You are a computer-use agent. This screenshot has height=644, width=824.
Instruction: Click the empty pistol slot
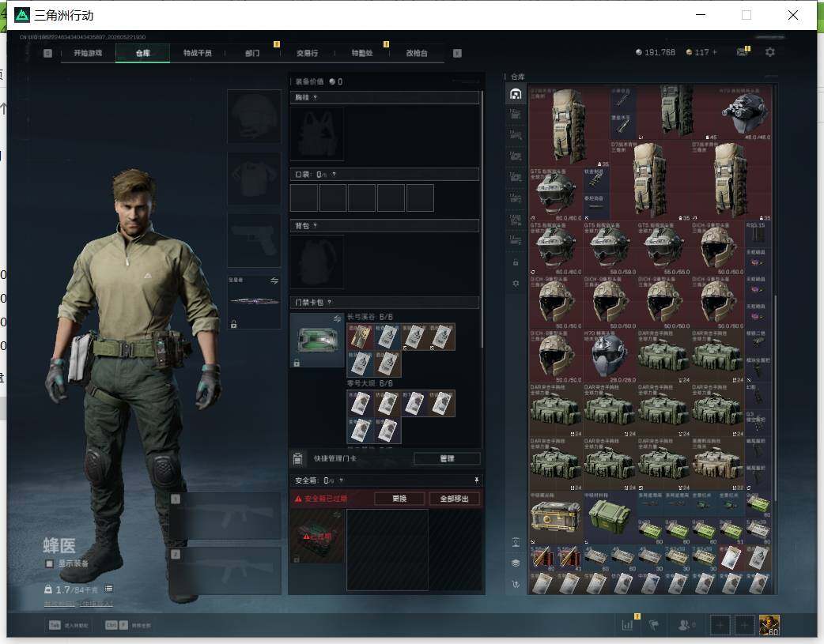[x=254, y=240]
